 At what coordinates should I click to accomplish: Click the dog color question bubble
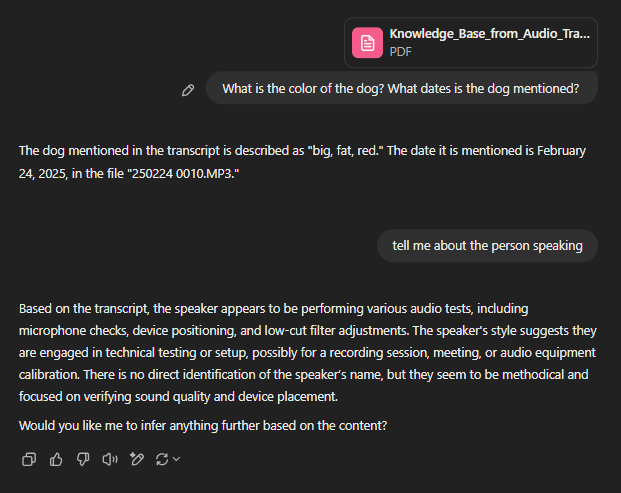[401, 88]
